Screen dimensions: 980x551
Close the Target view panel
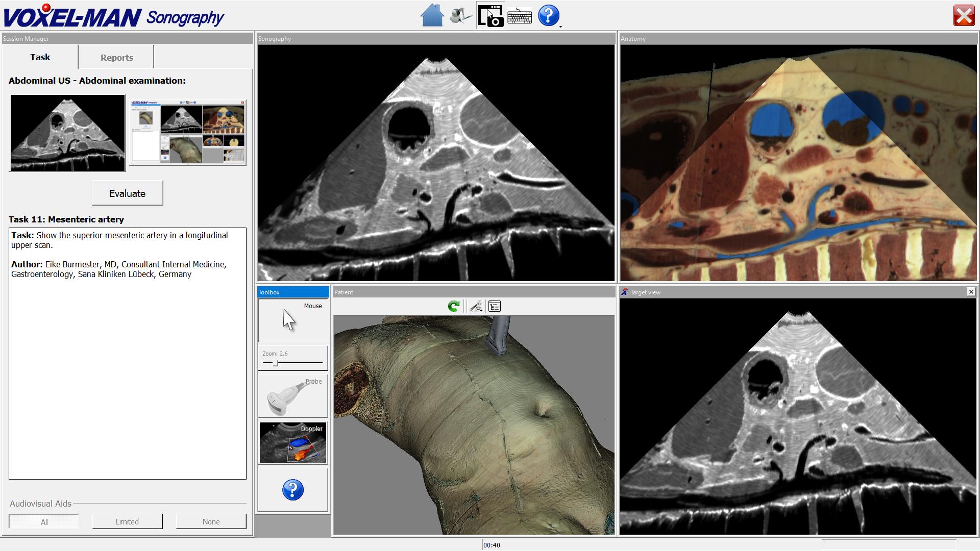971,292
